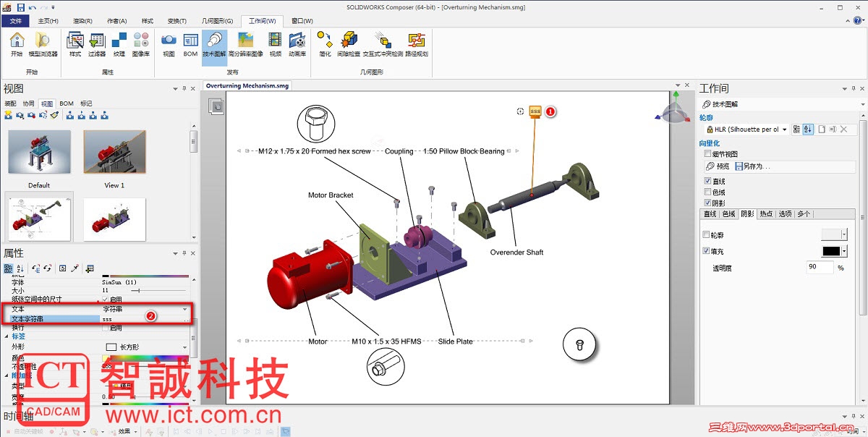Open the 高分辨率图像 high resolution image tool
868x437 pixels.
tap(245, 44)
